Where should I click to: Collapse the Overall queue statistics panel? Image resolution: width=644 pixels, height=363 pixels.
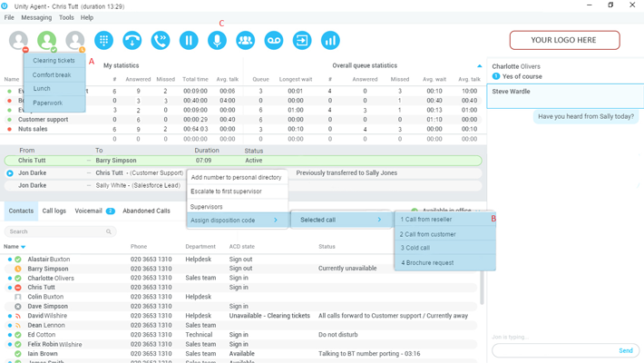pyautogui.click(x=480, y=66)
